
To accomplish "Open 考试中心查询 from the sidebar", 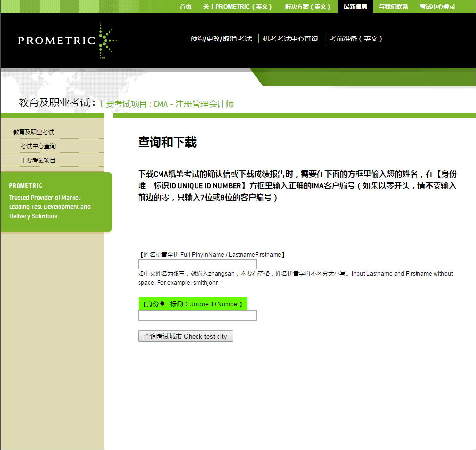I will [x=38, y=146].
